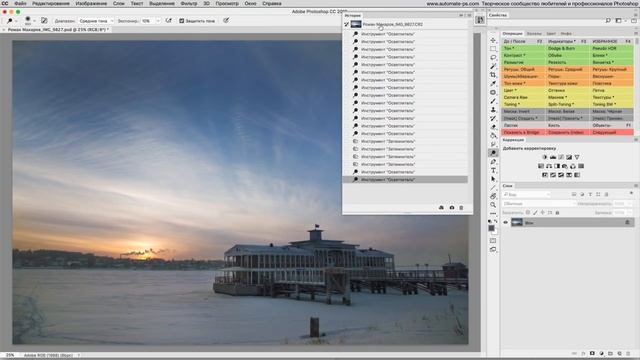This screenshot has height=360, width=640.
Task: Select the Clone Stamp tool
Action: coord(493,110)
